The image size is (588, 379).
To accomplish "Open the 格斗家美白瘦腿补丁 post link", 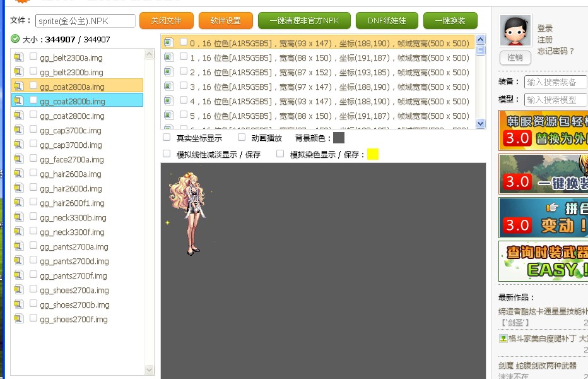I will click(x=548, y=339).
